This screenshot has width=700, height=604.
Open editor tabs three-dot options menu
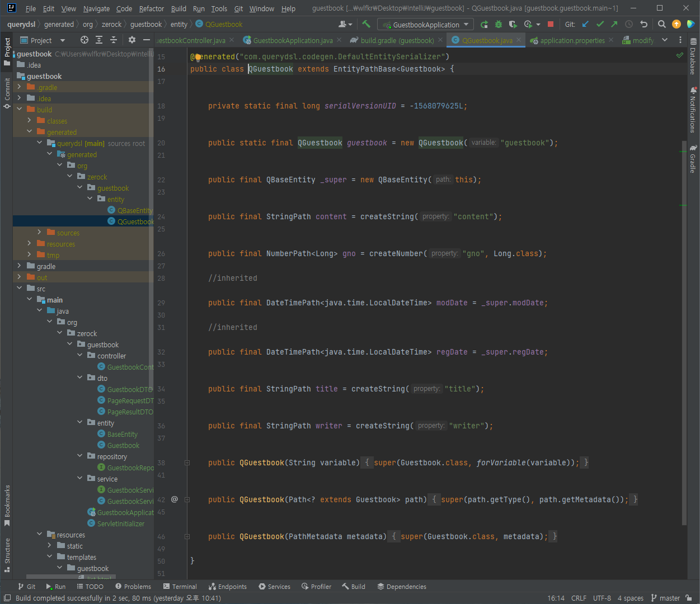[680, 40]
